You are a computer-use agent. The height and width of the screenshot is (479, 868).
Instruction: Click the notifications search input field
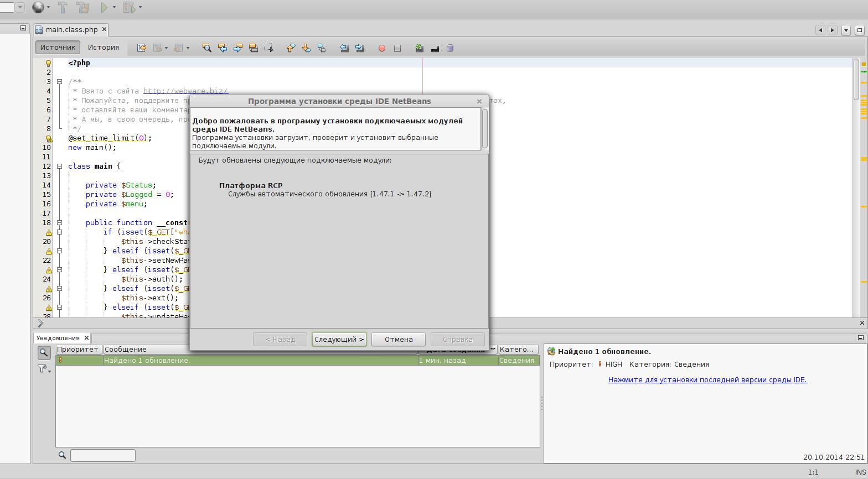[102, 455]
